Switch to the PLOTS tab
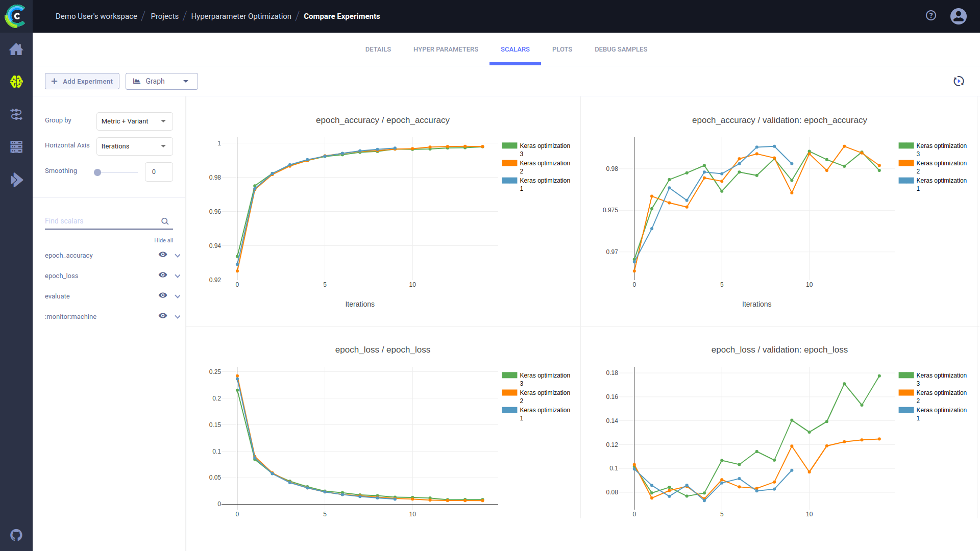 pos(562,49)
